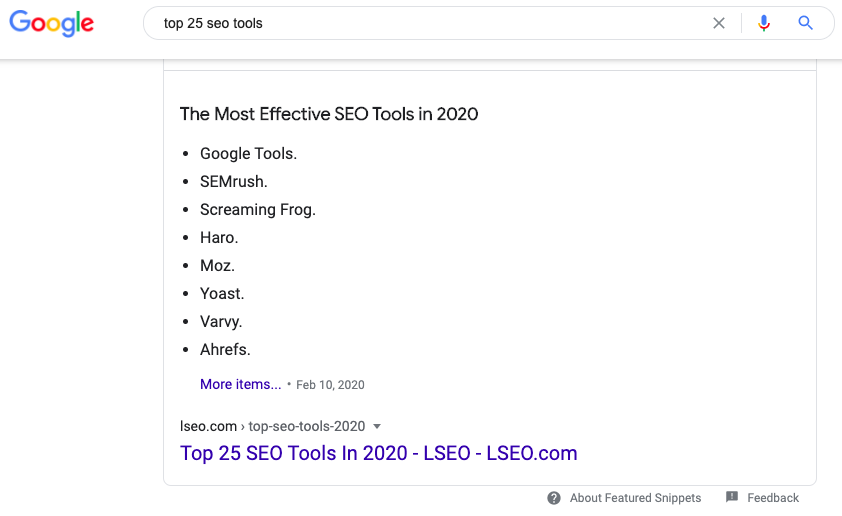Image resolution: width=842 pixels, height=516 pixels.
Task: Click the Google Tools list item
Action: [248, 154]
